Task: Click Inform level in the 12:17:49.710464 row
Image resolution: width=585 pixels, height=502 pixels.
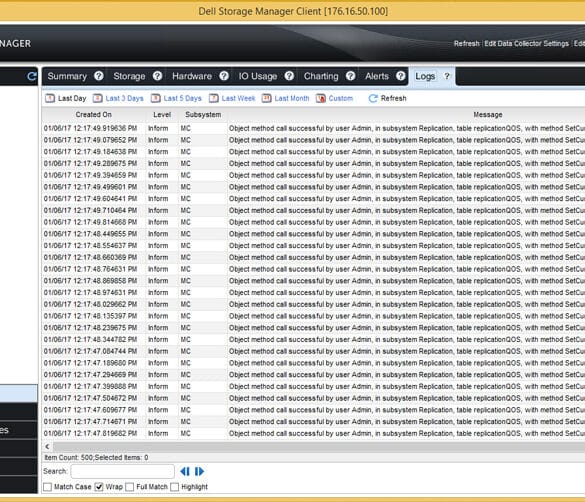Action: coord(158,210)
